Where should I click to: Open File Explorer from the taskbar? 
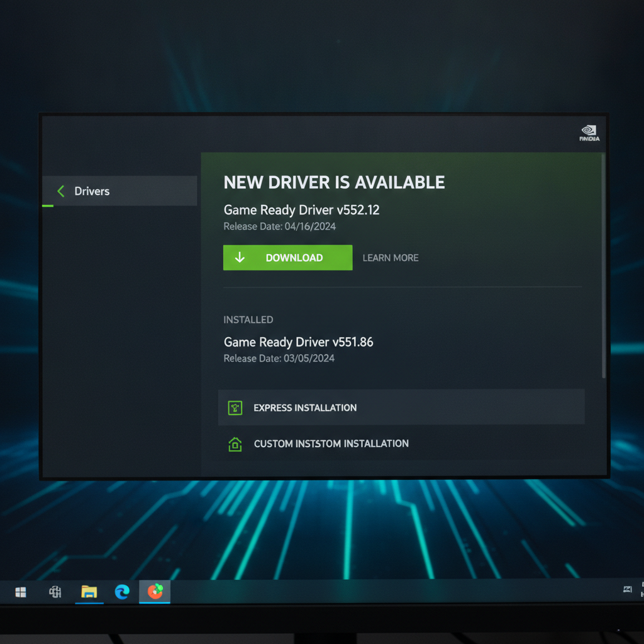click(89, 592)
